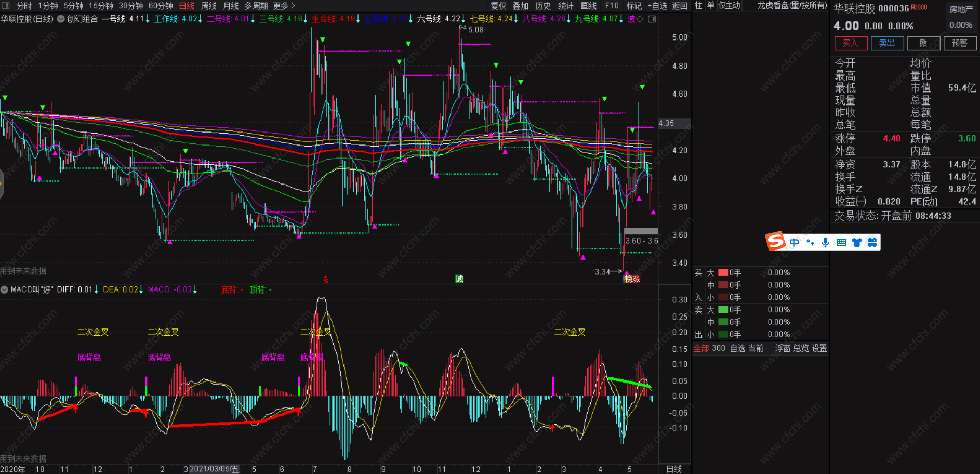Click the 预警 alert button
Screen dimensions: 980x474
(x=960, y=43)
